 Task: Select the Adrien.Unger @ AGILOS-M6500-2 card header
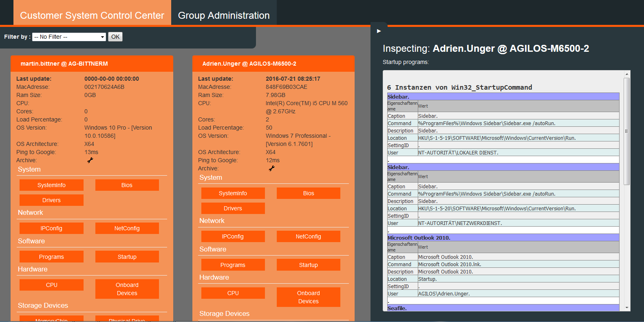click(x=273, y=64)
